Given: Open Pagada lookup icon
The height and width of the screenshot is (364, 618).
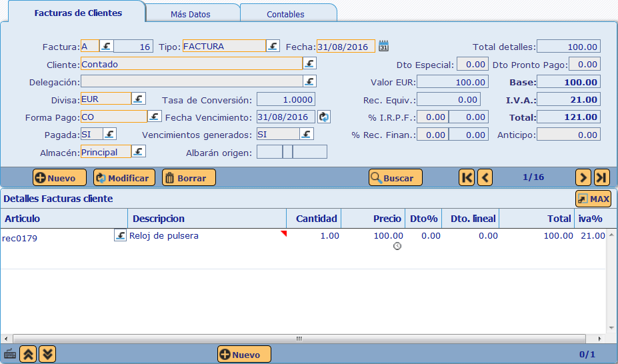Looking at the screenshot, I should pos(109,134).
